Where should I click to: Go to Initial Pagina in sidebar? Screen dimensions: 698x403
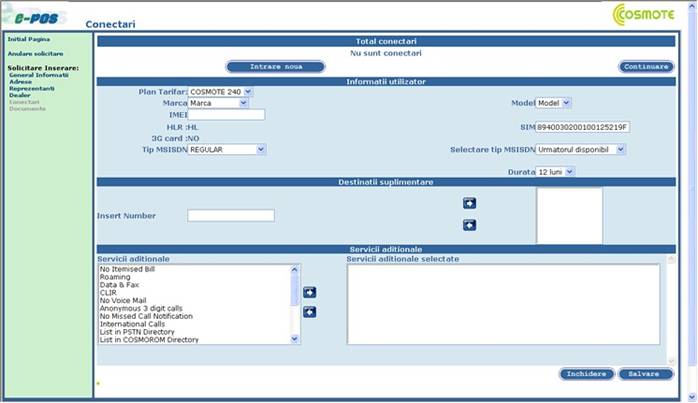pyautogui.click(x=28, y=38)
